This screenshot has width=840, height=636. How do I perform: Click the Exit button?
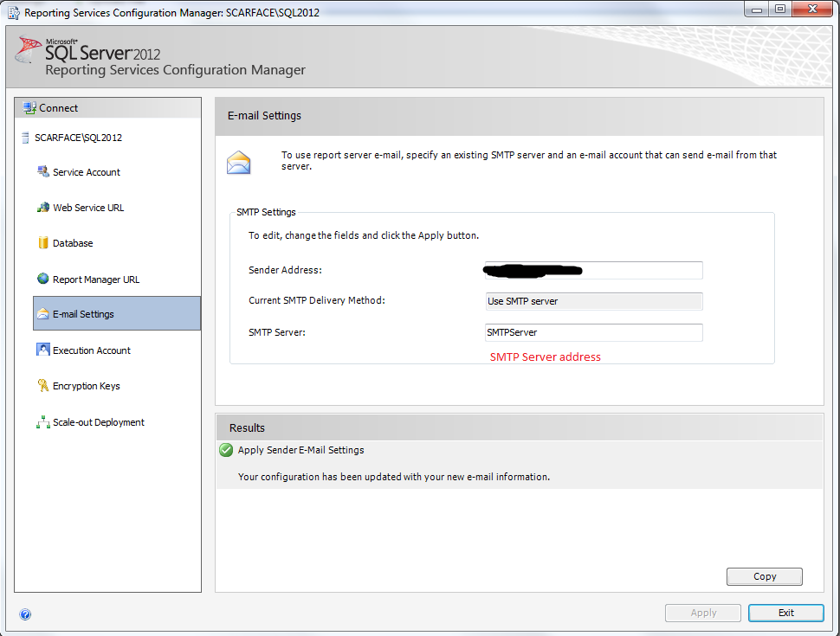(x=786, y=613)
